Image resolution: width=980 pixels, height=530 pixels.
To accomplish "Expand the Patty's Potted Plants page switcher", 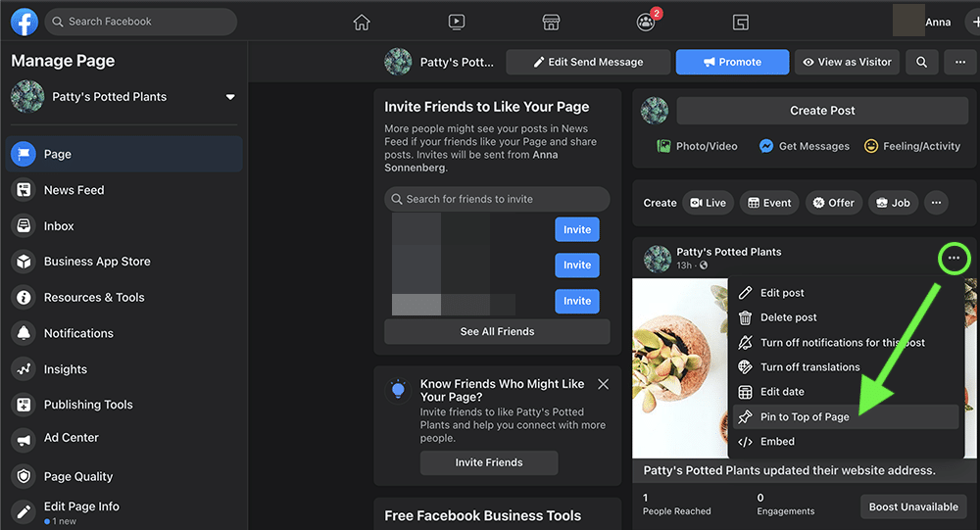I will [x=230, y=97].
